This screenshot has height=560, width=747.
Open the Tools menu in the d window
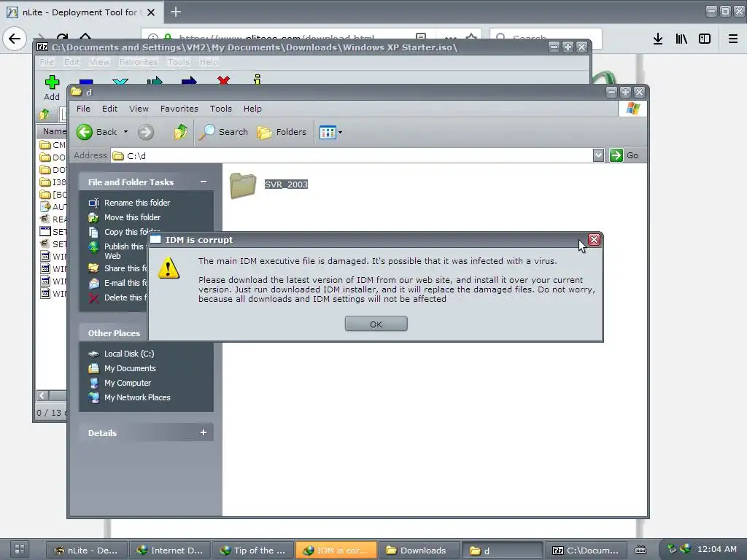pos(220,109)
